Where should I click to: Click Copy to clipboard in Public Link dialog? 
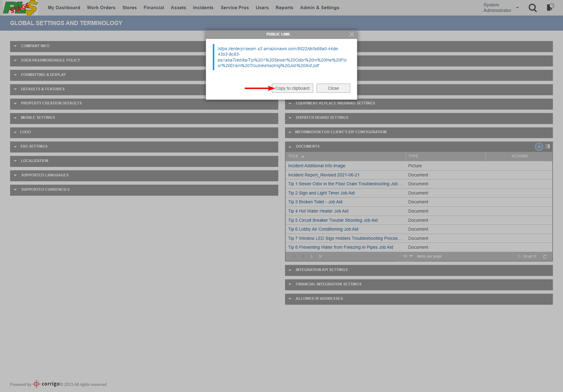[x=292, y=88]
